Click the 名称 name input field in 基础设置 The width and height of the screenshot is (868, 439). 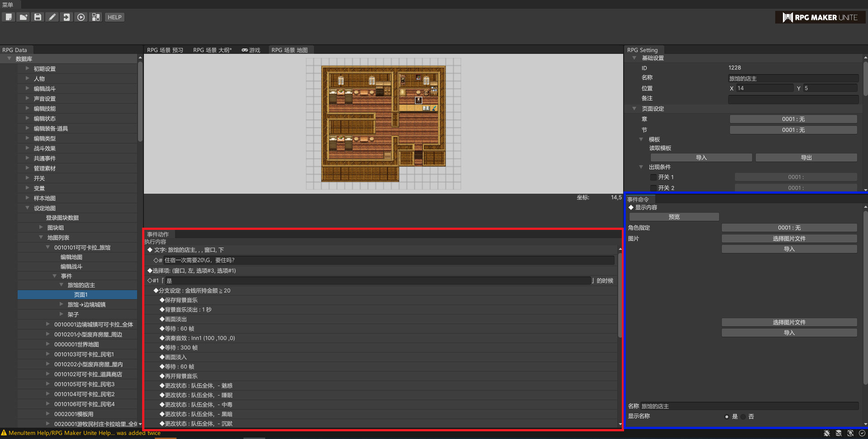tap(793, 78)
